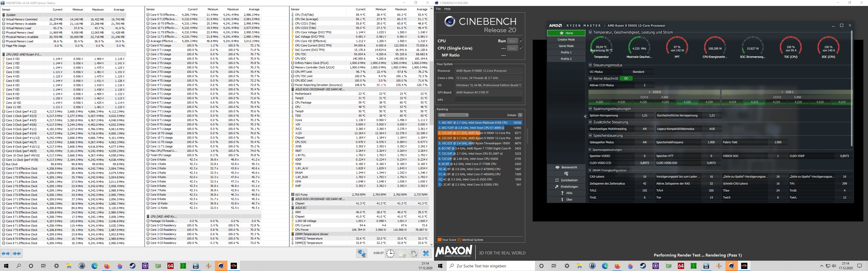Image resolution: width=868 pixels, height=271 pixels.
Task: Switch to Game Mode tab
Action: (566, 46)
